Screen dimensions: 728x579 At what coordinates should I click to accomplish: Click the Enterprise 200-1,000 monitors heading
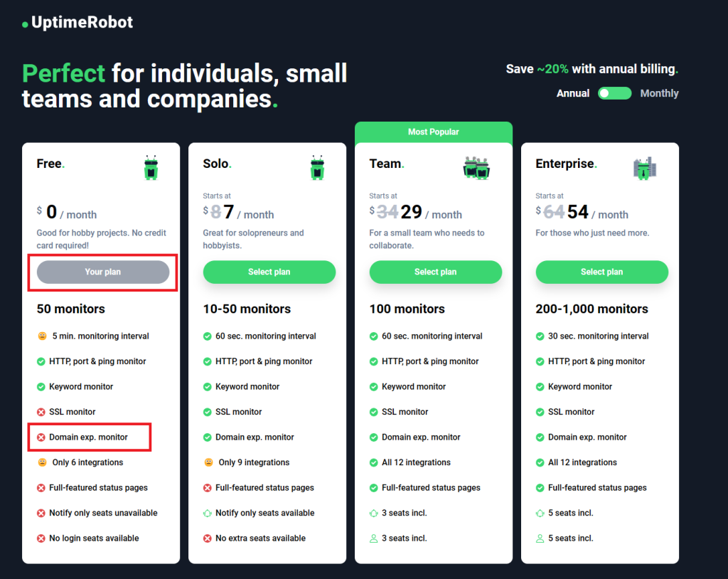(x=591, y=309)
